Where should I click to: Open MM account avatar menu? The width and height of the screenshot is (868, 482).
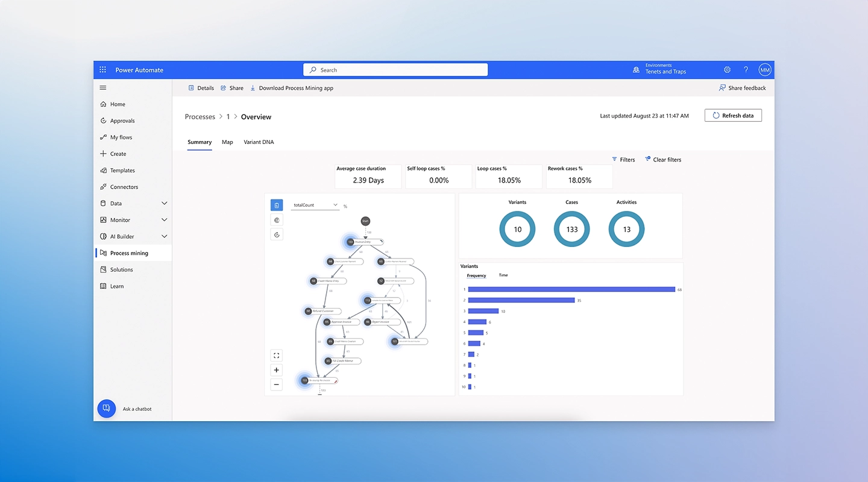click(x=765, y=70)
